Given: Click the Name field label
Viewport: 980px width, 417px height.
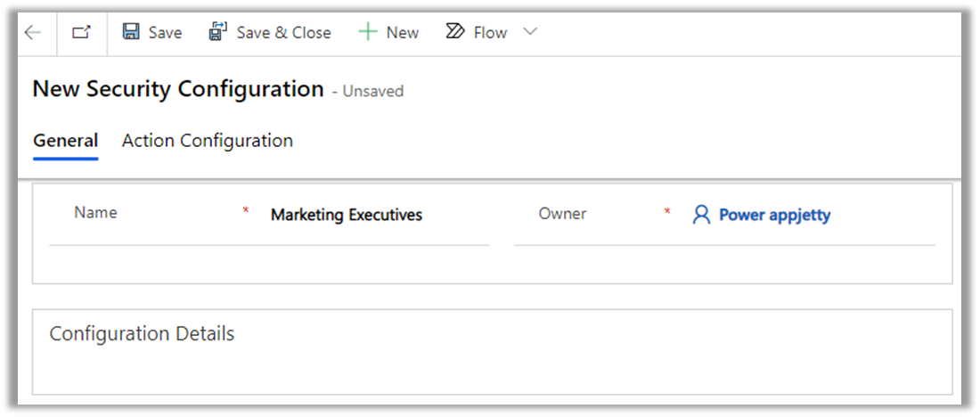Looking at the screenshot, I should [95, 213].
